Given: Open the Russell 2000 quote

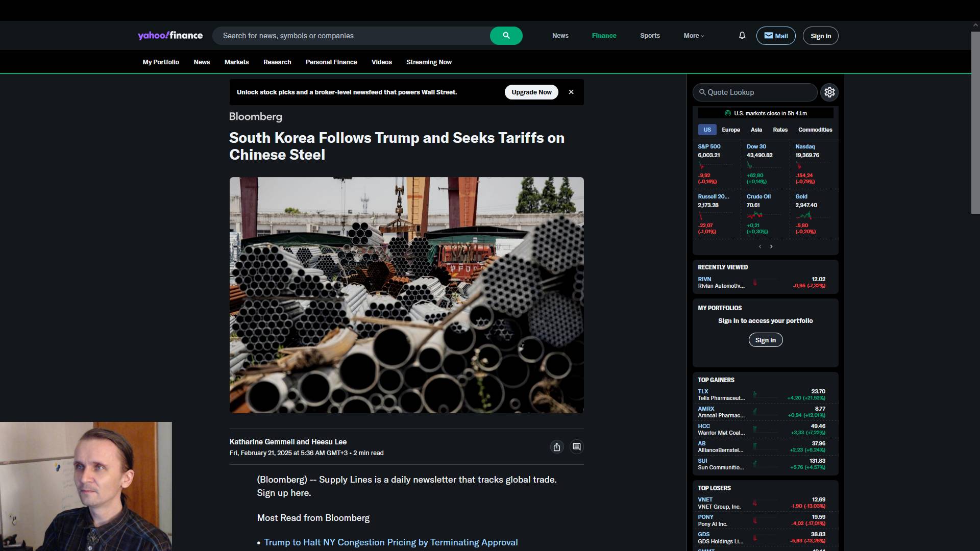Looking at the screenshot, I should coord(714,196).
